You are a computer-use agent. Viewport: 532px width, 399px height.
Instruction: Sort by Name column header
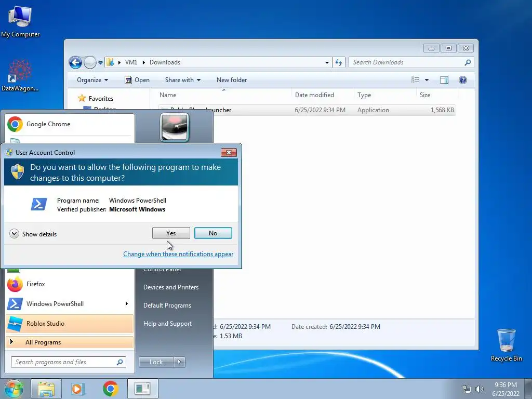(224, 95)
